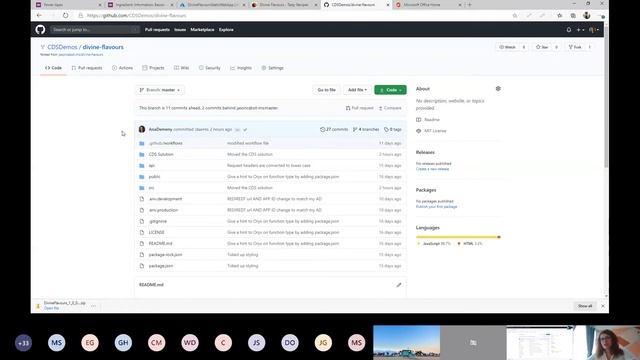Click the folder icon for CDS Solution
This screenshot has width=640, height=360.
pyautogui.click(x=142, y=154)
